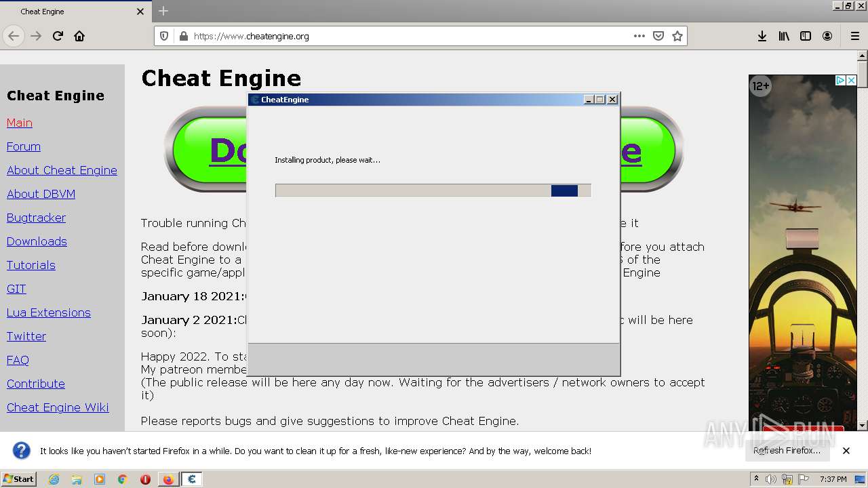
Task: Open the tracking protection shield icon
Action: coord(163,36)
